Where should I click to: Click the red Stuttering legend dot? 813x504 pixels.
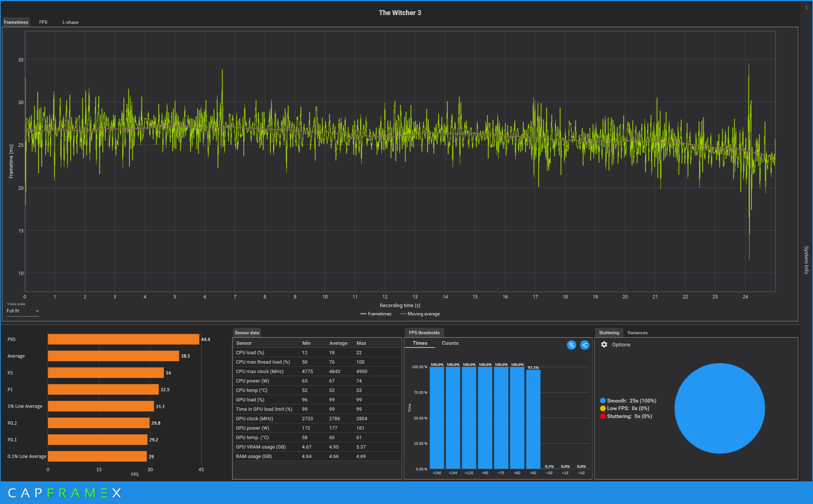click(x=602, y=416)
